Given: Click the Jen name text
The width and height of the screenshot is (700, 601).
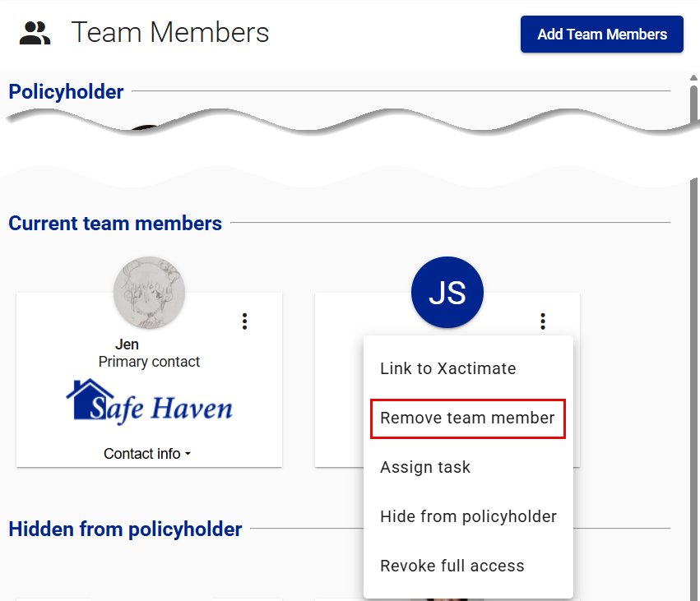Looking at the screenshot, I should [x=127, y=344].
